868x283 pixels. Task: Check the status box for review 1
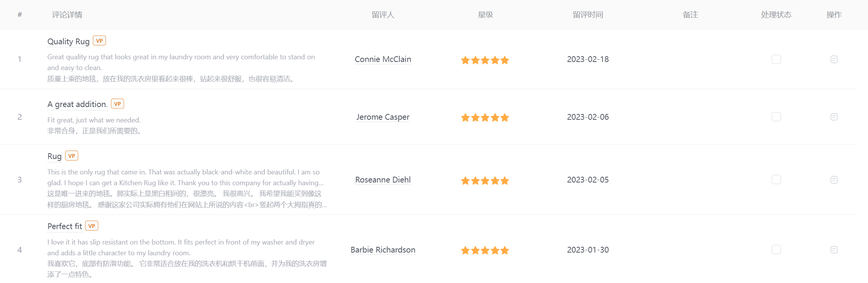click(776, 59)
